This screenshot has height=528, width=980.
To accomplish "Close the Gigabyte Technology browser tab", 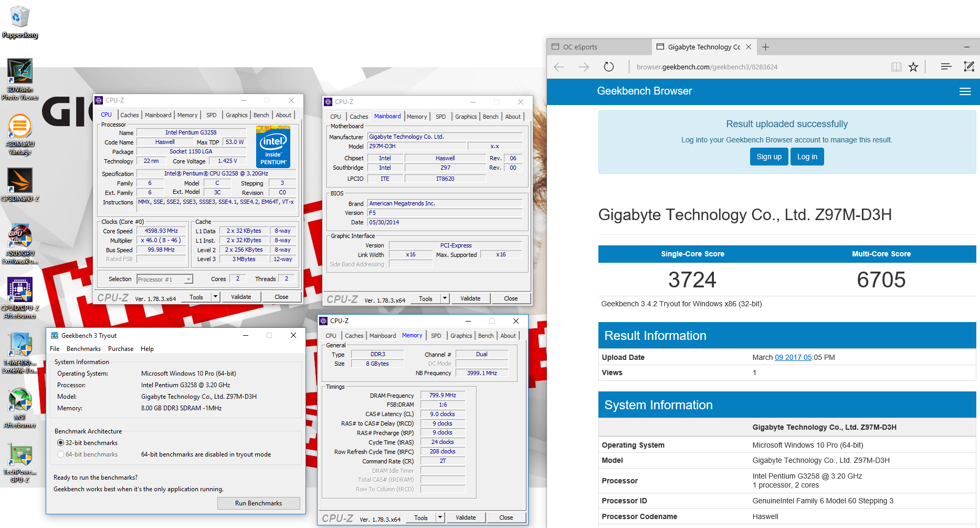I will [x=749, y=47].
